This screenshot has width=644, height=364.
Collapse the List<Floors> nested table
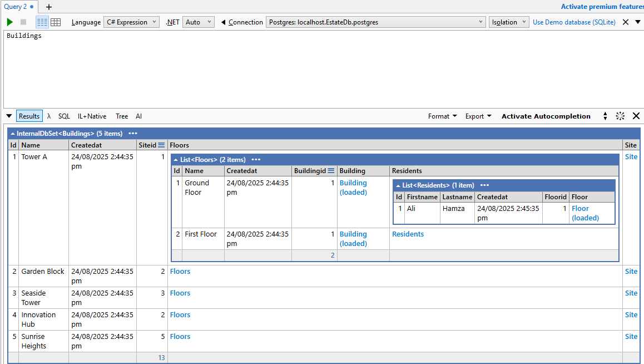click(176, 159)
